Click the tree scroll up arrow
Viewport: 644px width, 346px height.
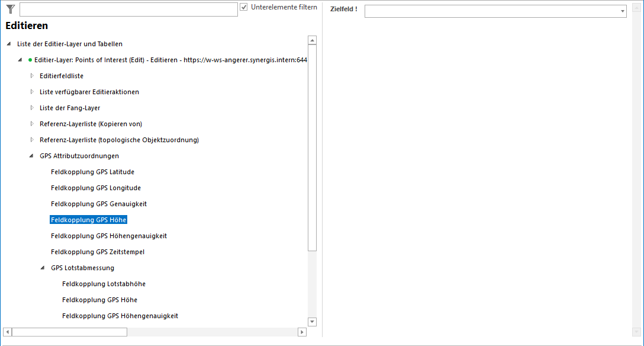pos(312,40)
